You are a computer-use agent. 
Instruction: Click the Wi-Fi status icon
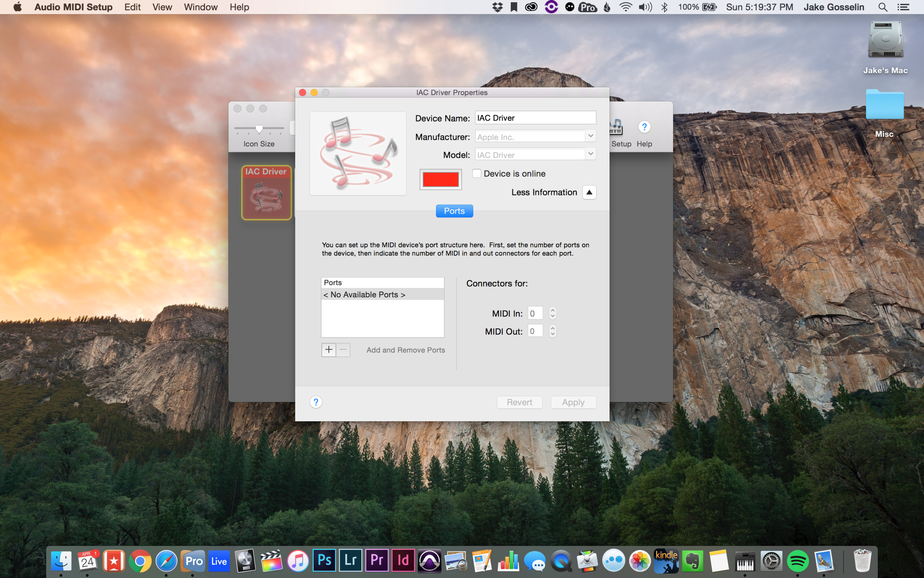point(625,7)
